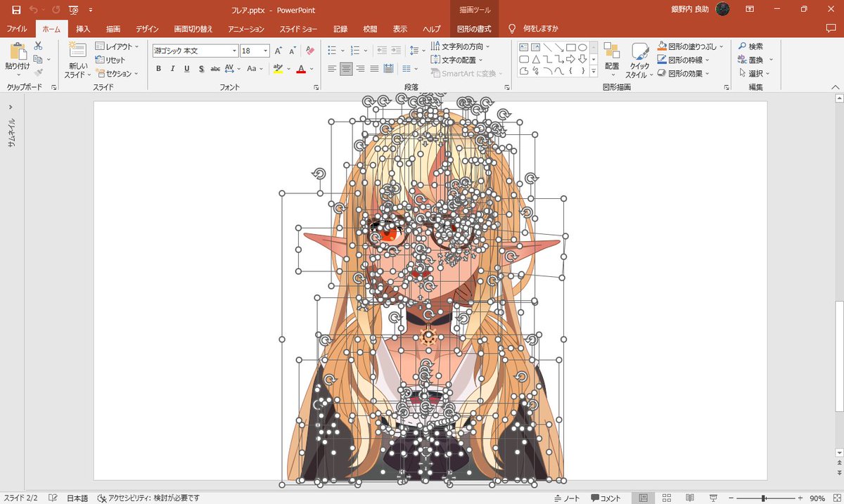Decrease font size with the small A icon
The width and height of the screenshot is (844, 504).
[x=293, y=51]
